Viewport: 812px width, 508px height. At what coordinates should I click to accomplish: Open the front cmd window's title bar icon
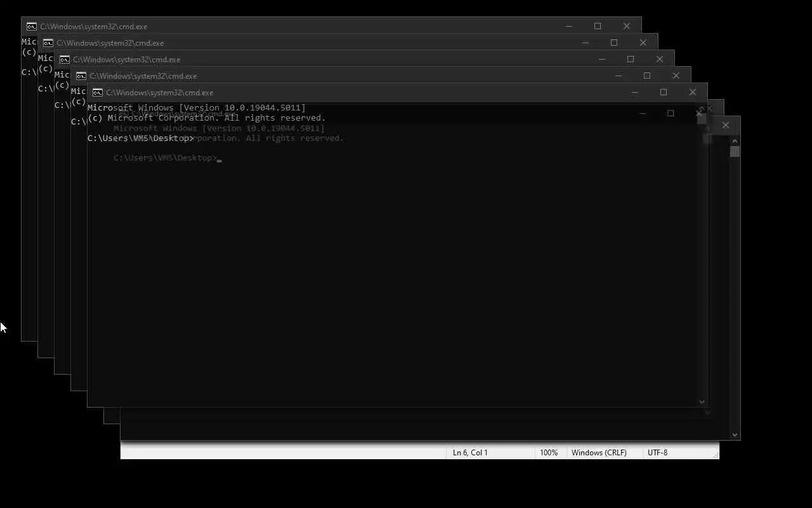[97, 93]
